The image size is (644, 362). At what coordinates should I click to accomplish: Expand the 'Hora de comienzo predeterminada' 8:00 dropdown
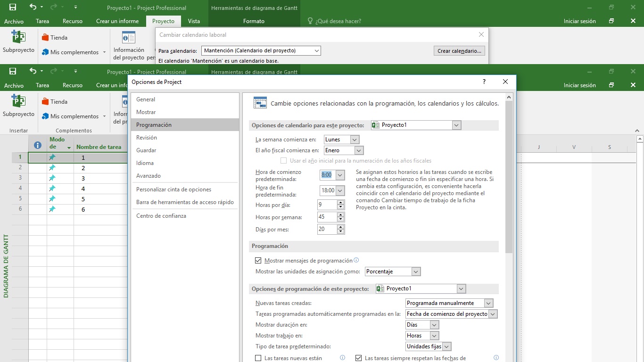coord(340,175)
